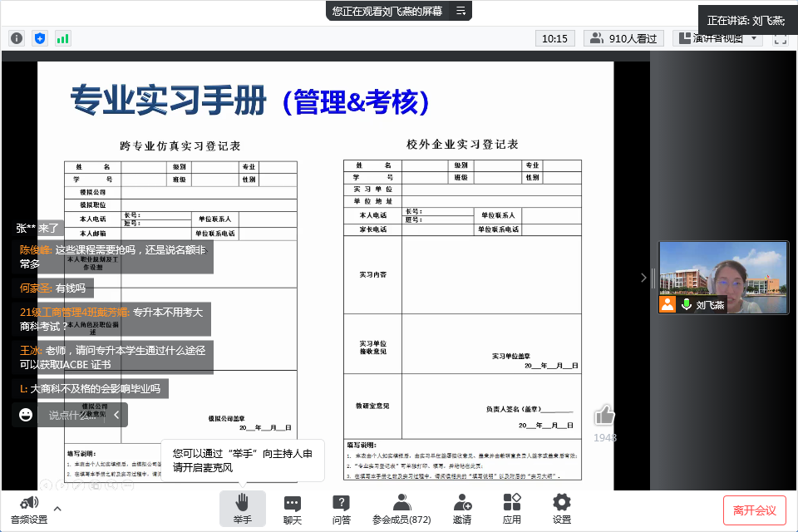Open meeting 设置 settings
Screen dimensions: 798x532
562,508
